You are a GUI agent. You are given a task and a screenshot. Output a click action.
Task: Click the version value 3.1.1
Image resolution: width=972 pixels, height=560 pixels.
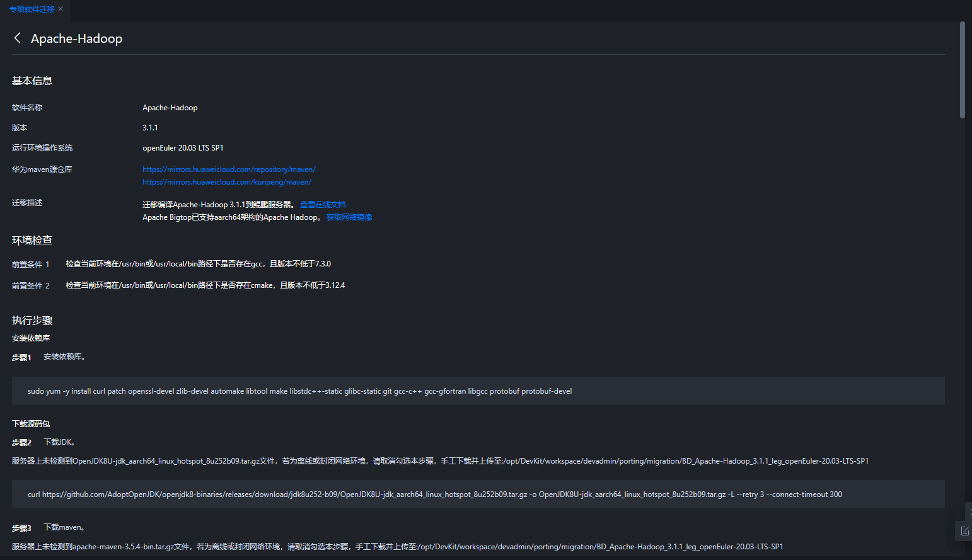pyautogui.click(x=150, y=128)
